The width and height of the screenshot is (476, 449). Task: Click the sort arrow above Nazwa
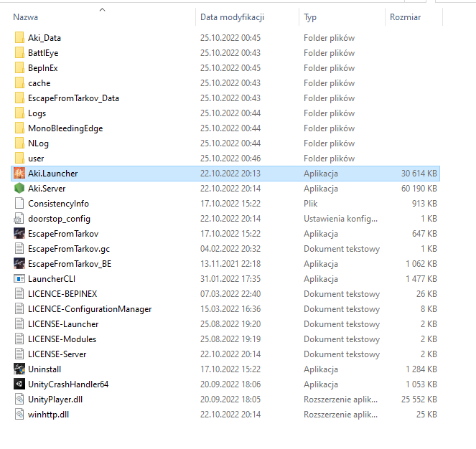pos(102,10)
